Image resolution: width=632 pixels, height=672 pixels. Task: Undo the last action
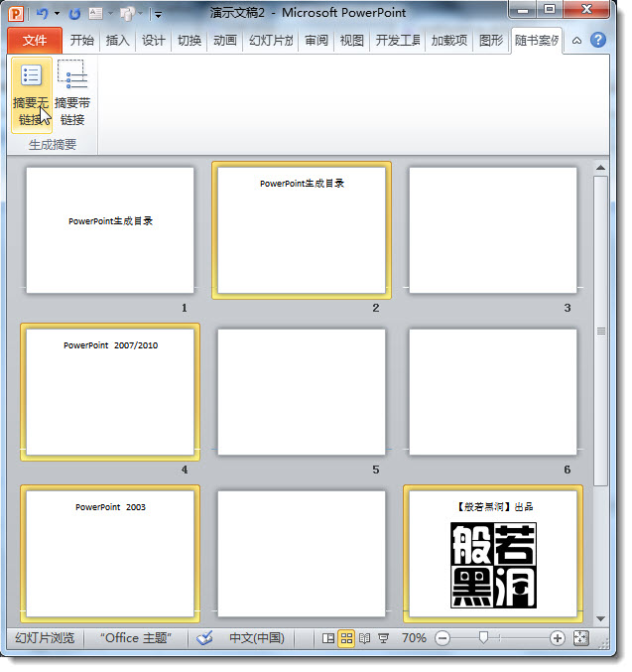click(42, 14)
